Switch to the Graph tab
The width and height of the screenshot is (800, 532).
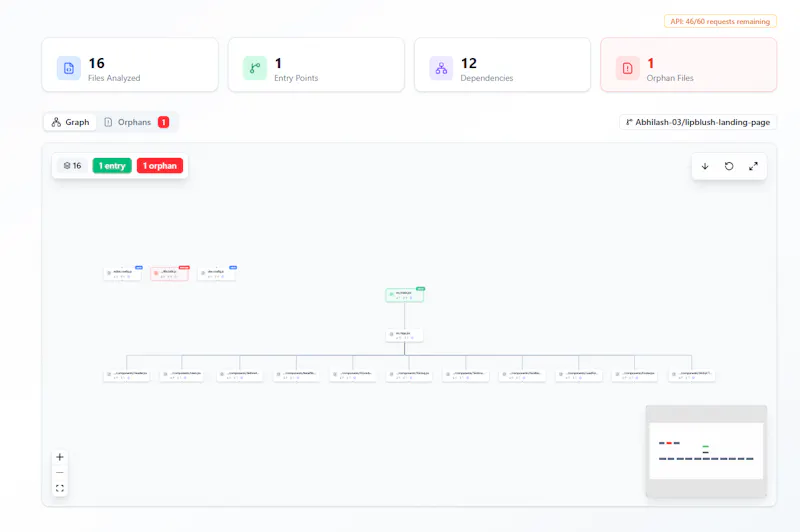[x=70, y=122]
